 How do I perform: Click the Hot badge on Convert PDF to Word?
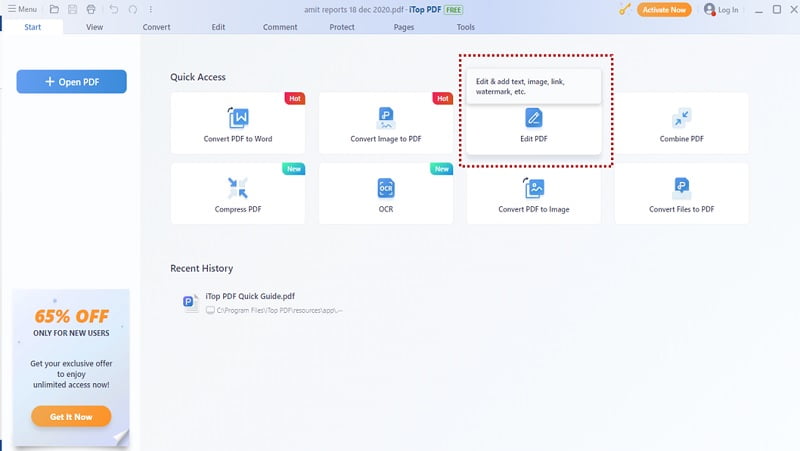[295, 98]
